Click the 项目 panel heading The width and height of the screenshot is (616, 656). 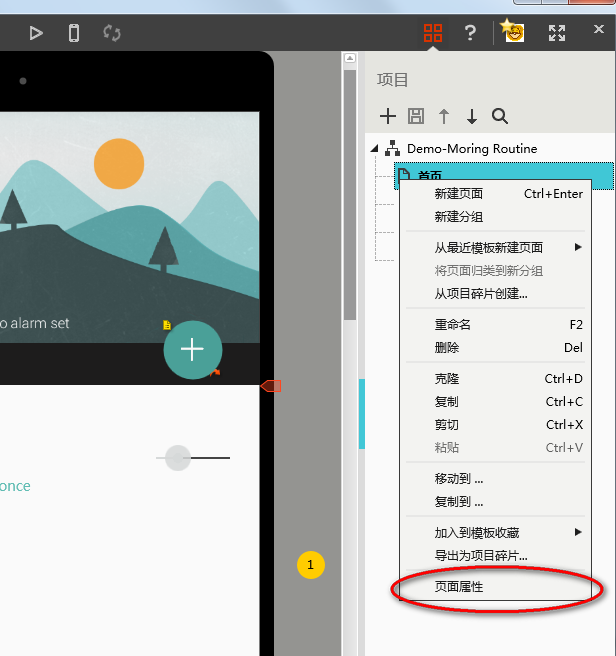(x=392, y=79)
